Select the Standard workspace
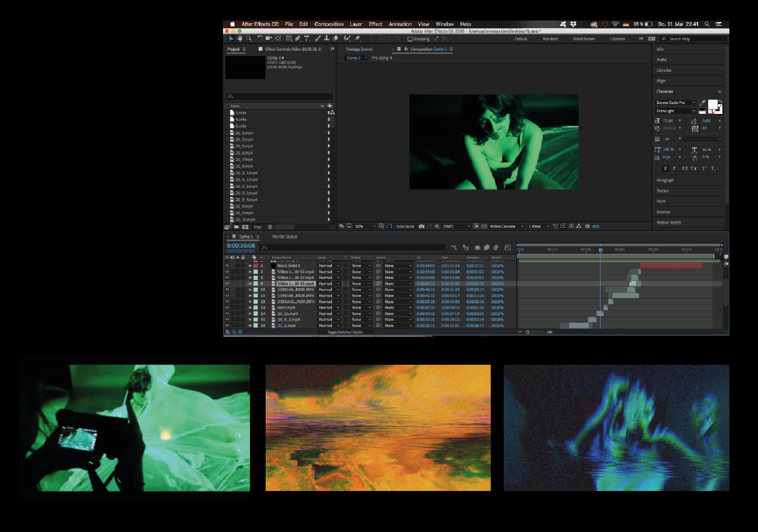Viewport: 758px width, 532px height. 550,39
